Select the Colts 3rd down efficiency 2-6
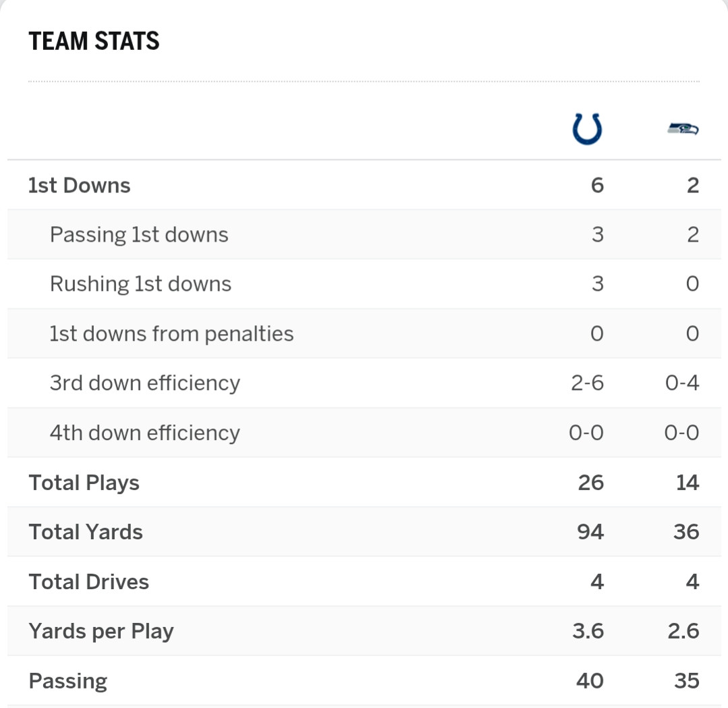 coord(586,383)
